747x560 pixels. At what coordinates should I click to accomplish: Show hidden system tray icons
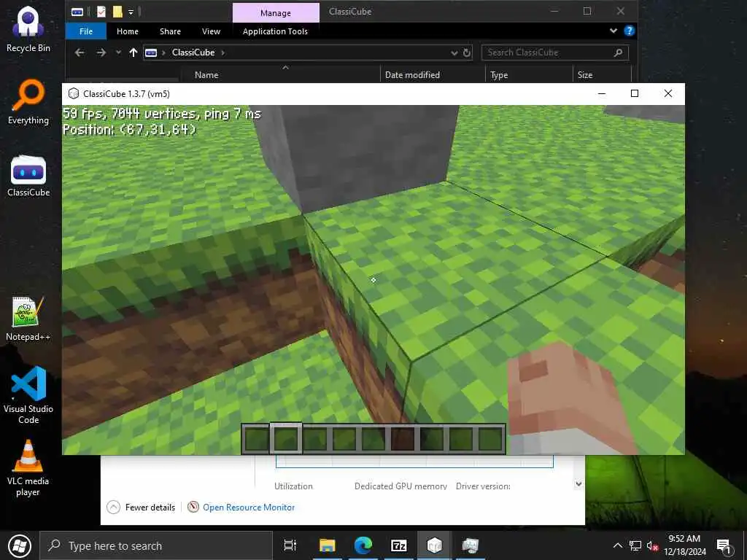click(617, 545)
